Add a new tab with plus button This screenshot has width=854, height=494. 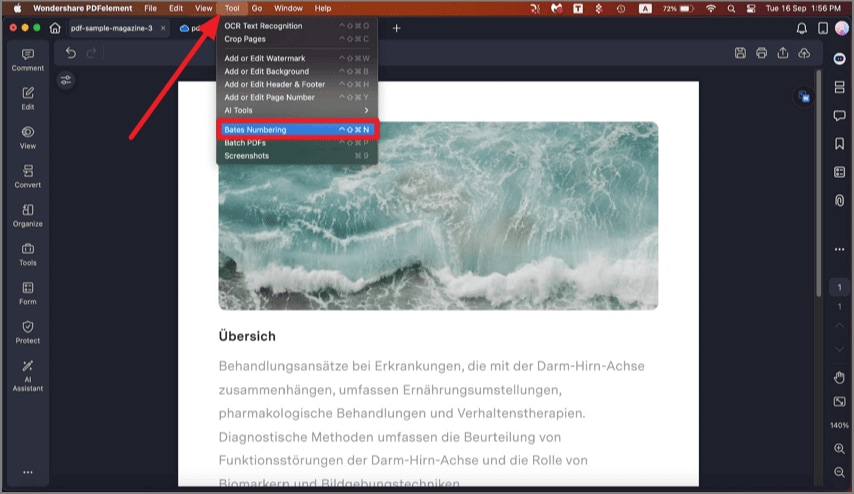[396, 28]
